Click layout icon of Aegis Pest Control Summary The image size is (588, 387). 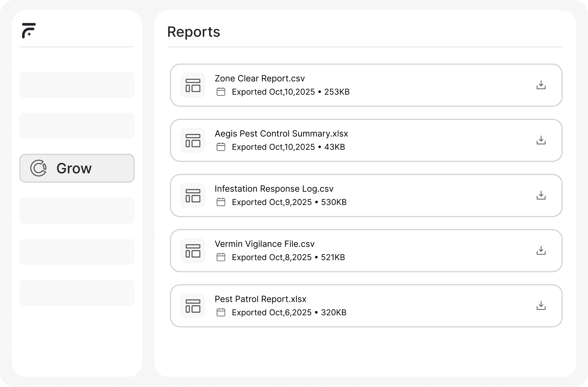193,140
